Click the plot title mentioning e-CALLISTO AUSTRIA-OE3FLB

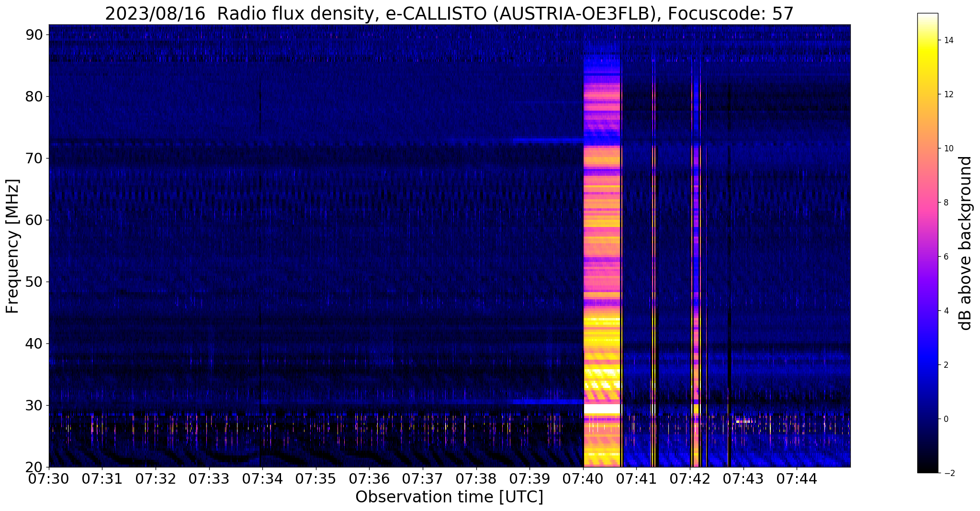click(449, 14)
